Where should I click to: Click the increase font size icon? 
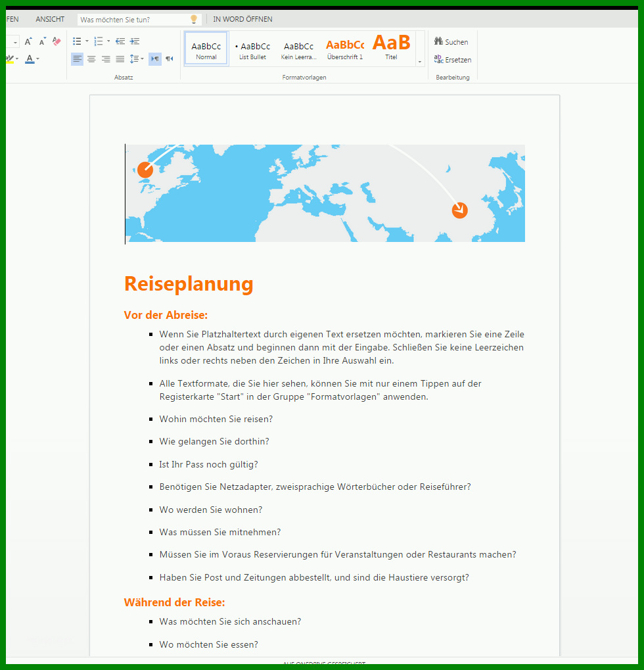[28, 41]
